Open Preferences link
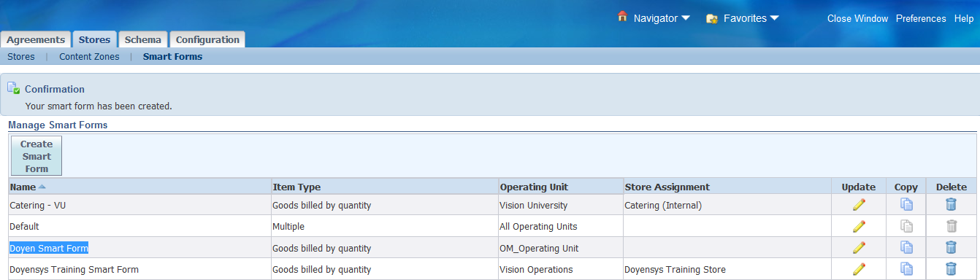 [921, 18]
